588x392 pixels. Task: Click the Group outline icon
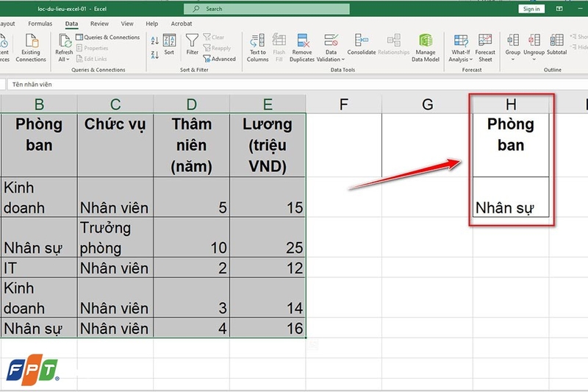click(512, 40)
